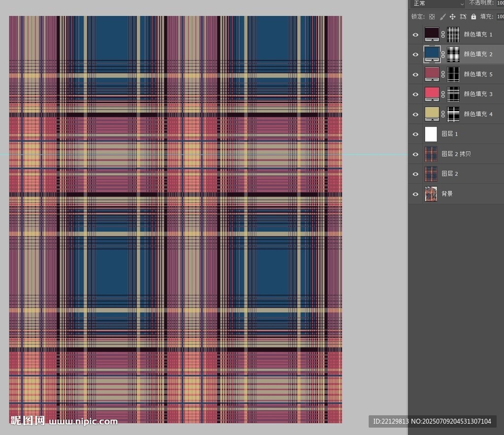Click prevent artboard auto-nesting lock icon
The width and height of the screenshot is (504, 435).
click(x=463, y=17)
